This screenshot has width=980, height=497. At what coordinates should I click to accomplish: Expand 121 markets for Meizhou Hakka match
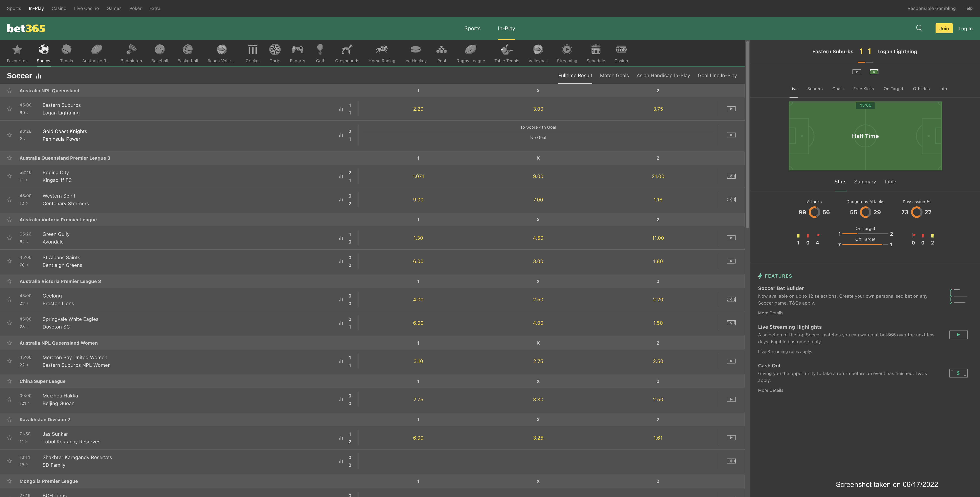point(25,404)
